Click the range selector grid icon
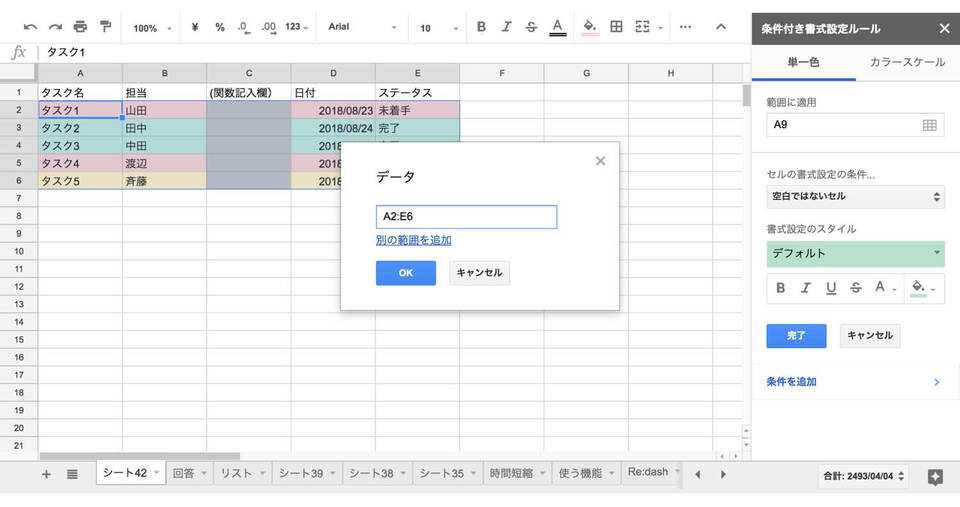Viewport: 960px width, 507px height. coord(929,125)
